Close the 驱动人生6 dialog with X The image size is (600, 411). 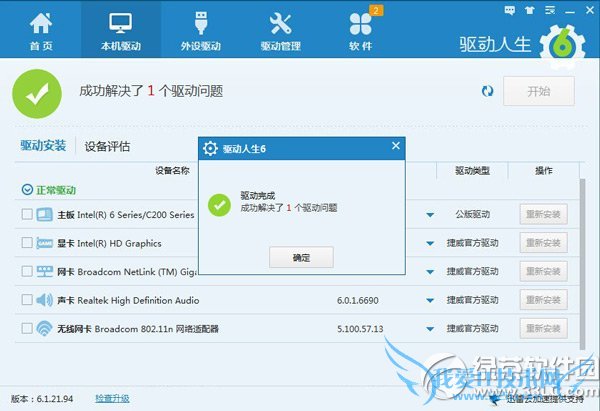[396, 146]
